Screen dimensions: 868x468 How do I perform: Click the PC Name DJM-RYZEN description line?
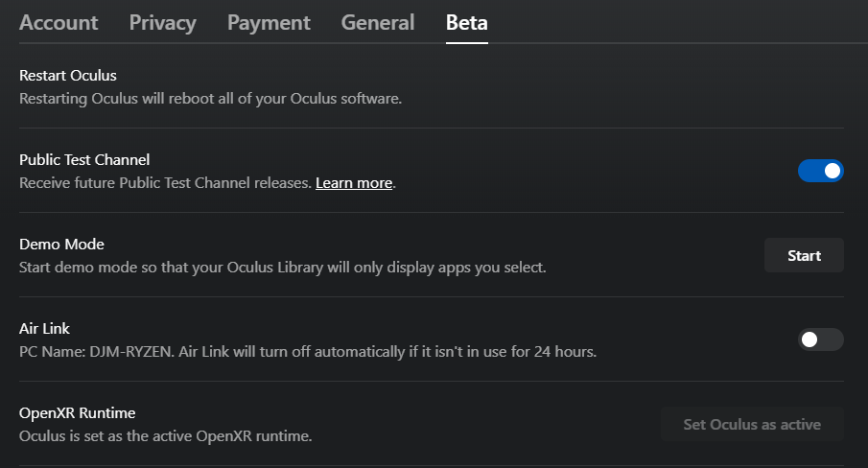tap(307, 351)
